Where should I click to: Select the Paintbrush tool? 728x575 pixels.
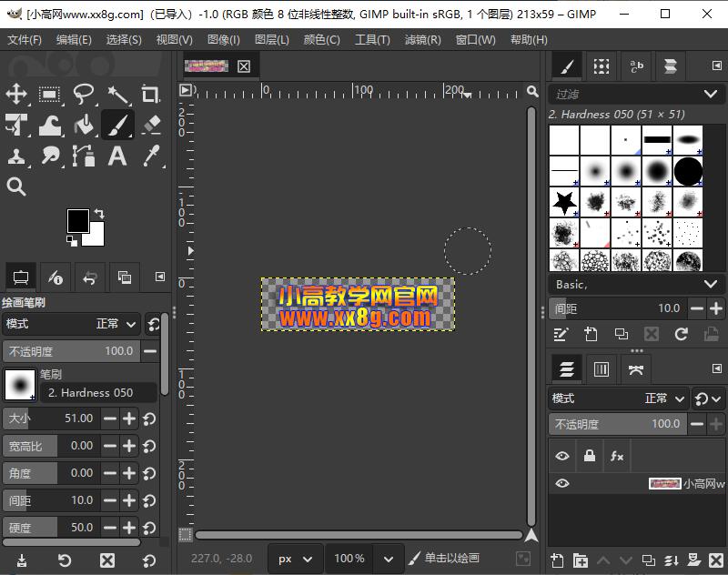point(117,125)
